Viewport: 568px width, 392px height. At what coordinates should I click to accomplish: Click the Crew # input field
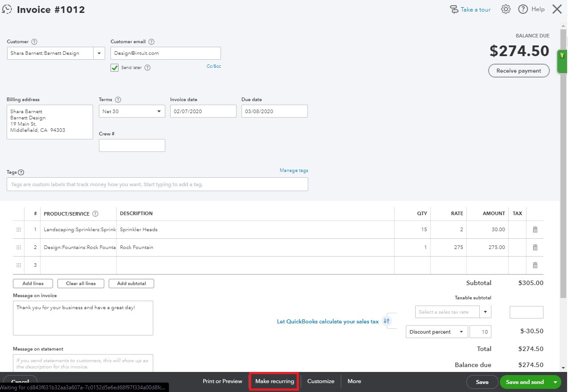(x=132, y=145)
